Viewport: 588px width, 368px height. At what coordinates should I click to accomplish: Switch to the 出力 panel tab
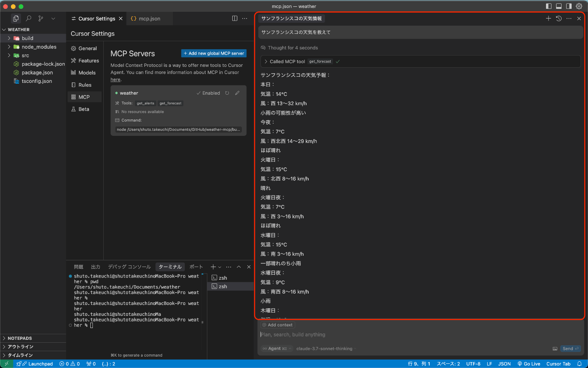(x=96, y=267)
